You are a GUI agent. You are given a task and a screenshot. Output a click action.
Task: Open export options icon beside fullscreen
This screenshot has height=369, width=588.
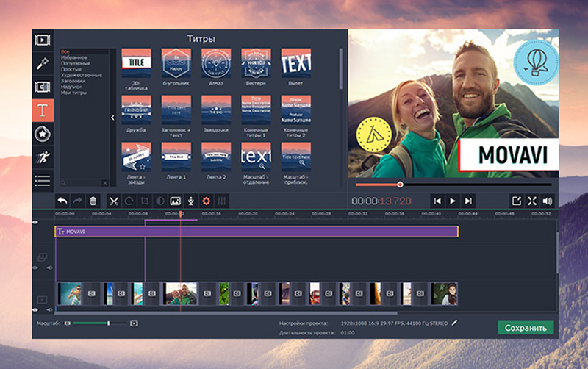pyautogui.click(x=516, y=201)
